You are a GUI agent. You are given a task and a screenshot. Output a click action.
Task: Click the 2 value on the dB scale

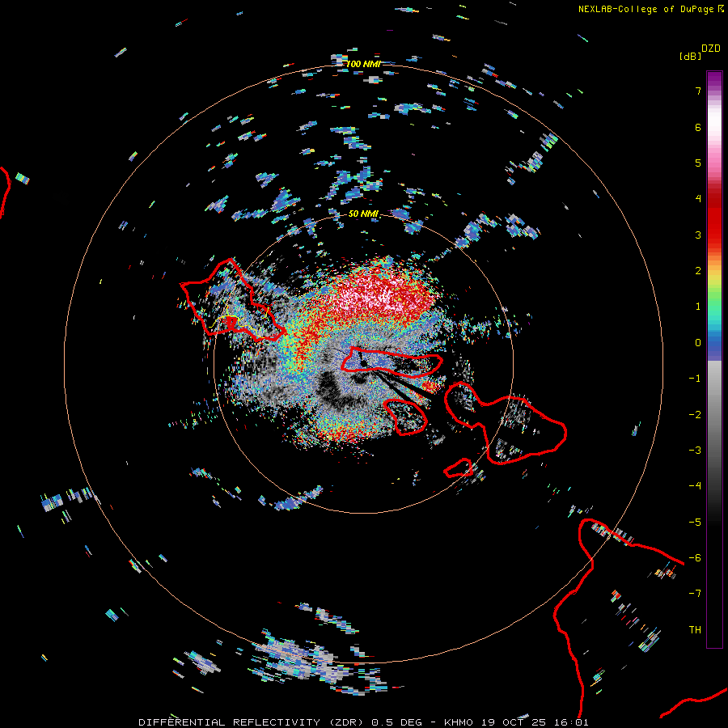(698, 271)
